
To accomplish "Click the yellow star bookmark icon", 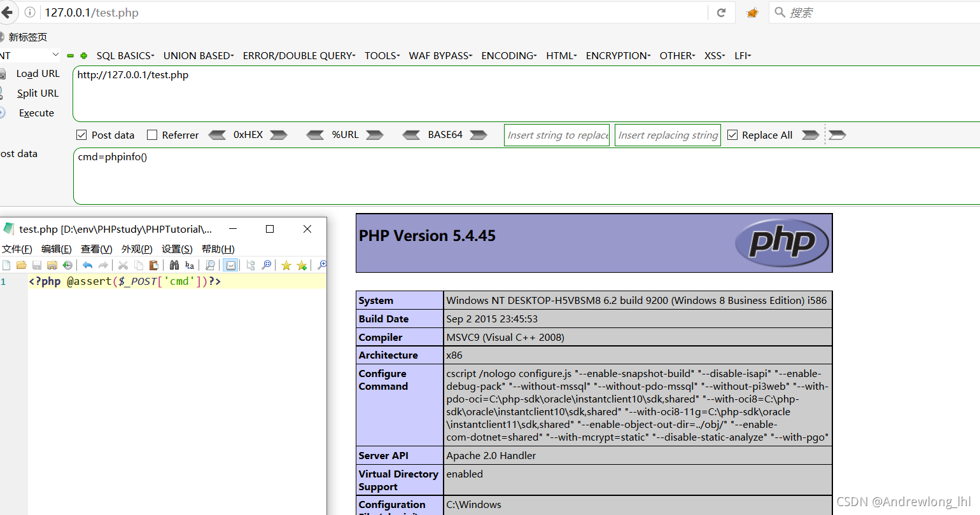I will pos(286,265).
